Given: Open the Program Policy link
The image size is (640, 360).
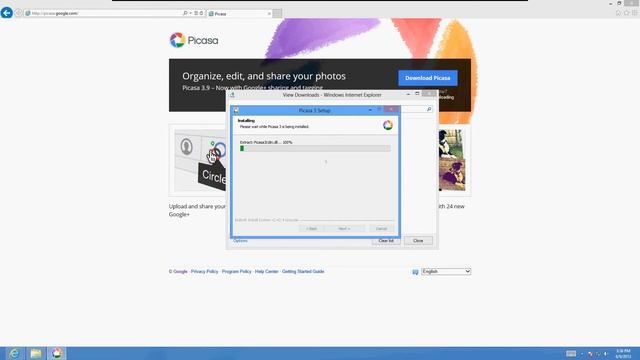Looking at the screenshot, I should point(236,271).
